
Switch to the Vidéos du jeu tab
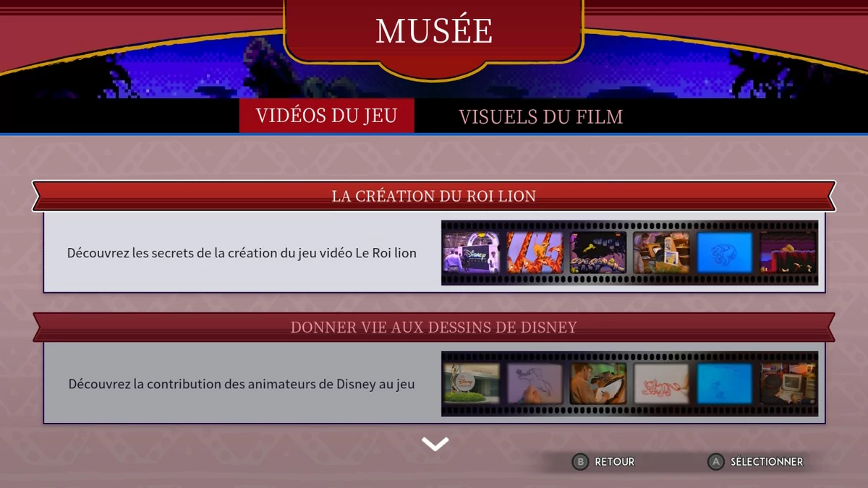click(327, 116)
